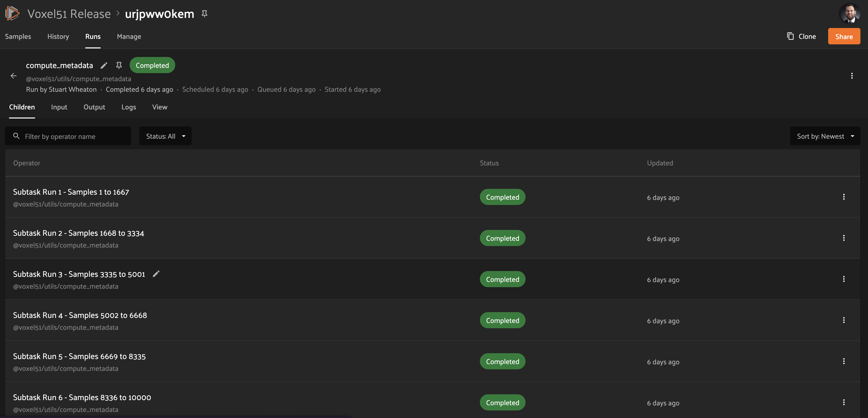Pin the compute_metadata run

119,65
